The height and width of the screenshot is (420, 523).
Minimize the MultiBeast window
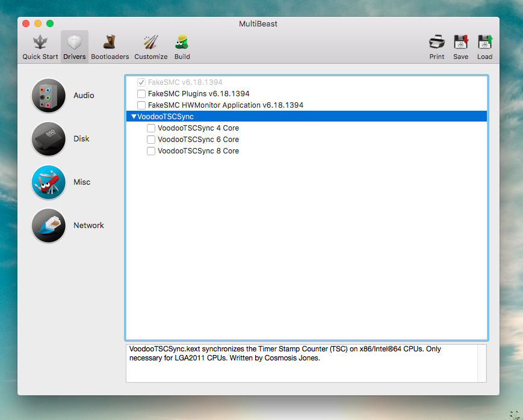point(38,23)
